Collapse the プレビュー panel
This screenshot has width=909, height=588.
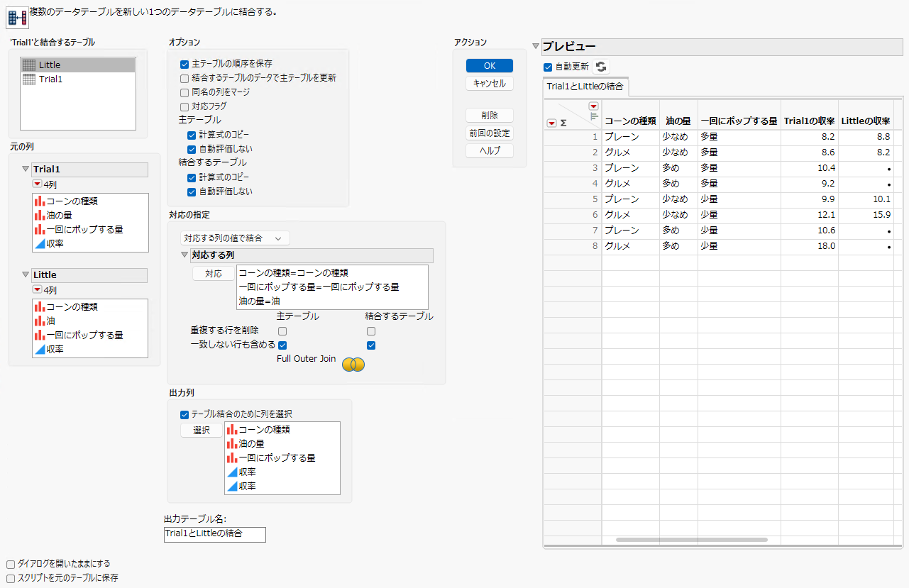coord(536,47)
